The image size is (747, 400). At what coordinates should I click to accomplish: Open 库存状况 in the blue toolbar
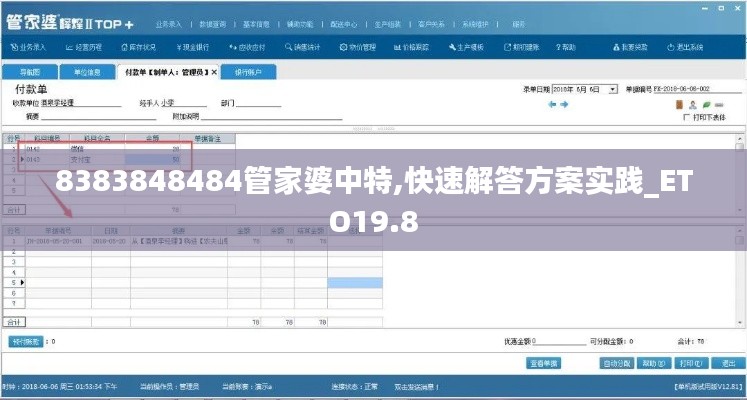(138, 48)
